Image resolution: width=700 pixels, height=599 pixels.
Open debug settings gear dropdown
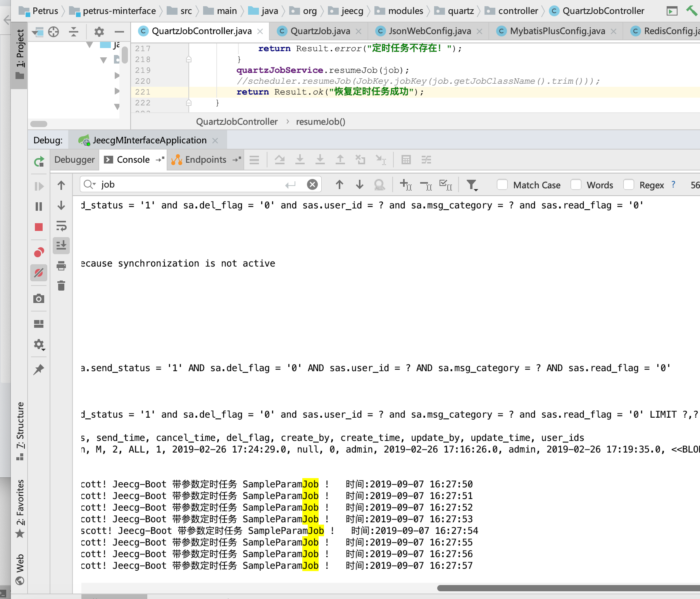[39, 344]
